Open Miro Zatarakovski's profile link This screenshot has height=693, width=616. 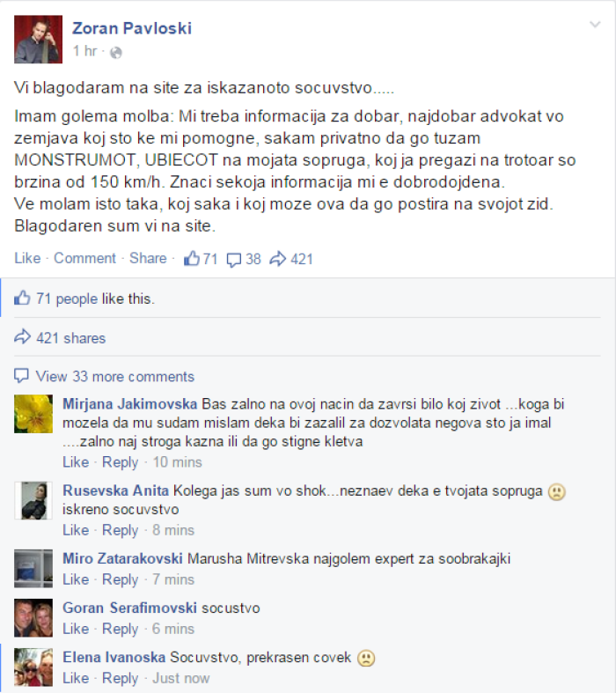pyautogui.click(x=122, y=558)
